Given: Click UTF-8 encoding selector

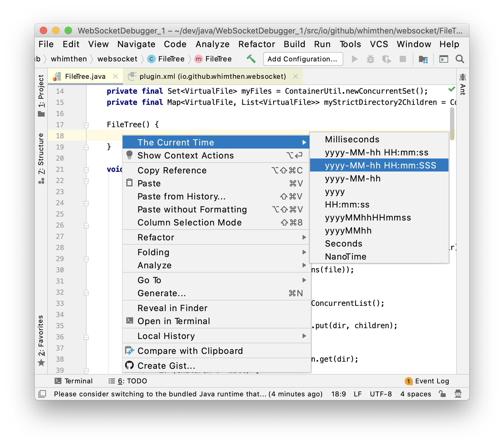Looking at the screenshot, I should pos(381,394).
